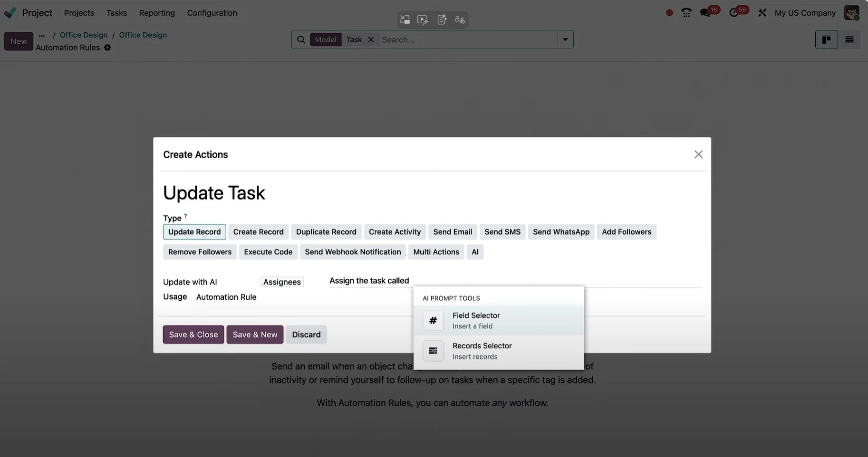Image resolution: width=868 pixels, height=457 pixels.
Task: Open the Reporting menu
Action: [156, 13]
